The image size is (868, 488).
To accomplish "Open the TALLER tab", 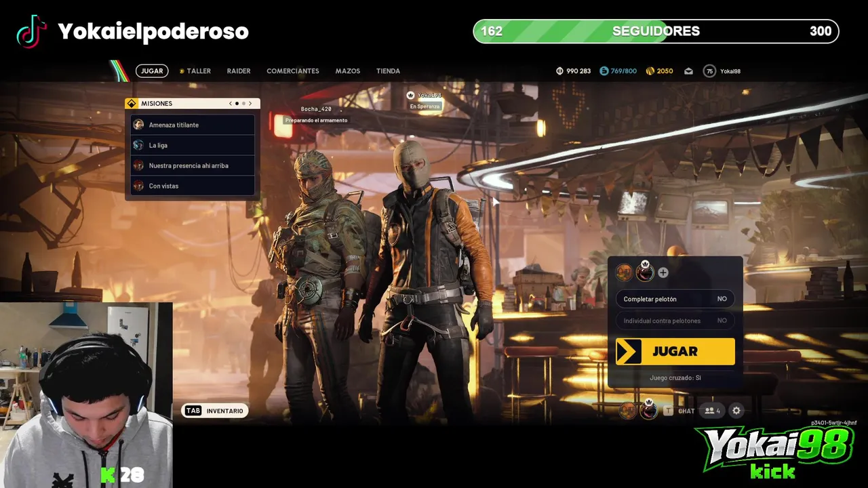I will click(195, 70).
